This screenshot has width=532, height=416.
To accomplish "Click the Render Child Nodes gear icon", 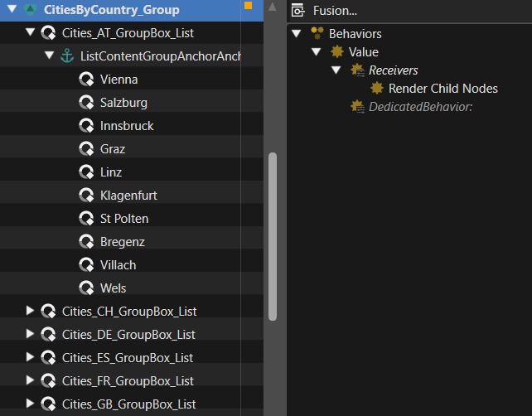I will [x=377, y=88].
